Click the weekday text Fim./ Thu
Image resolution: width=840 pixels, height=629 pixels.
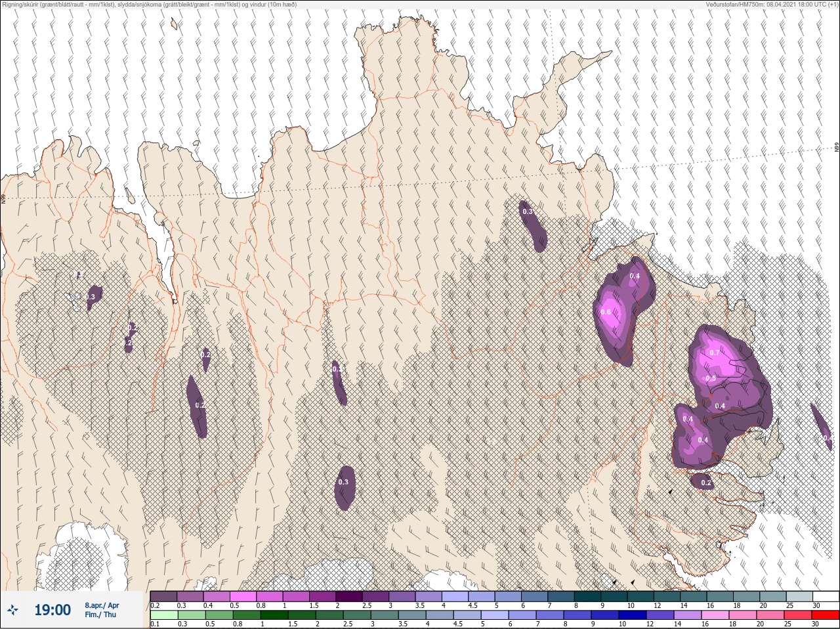[x=102, y=615]
